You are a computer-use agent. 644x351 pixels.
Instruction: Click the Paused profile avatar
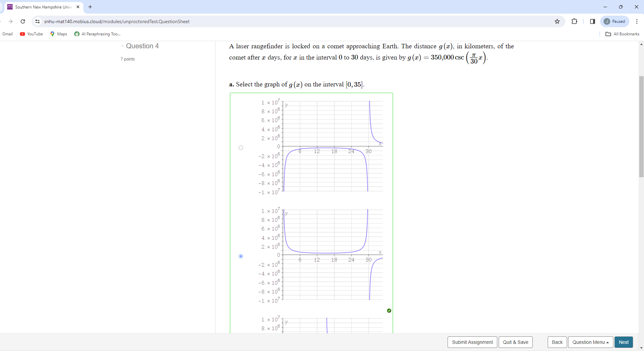tap(614, 21)
